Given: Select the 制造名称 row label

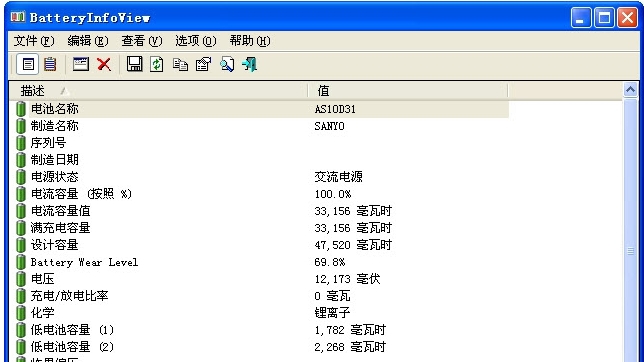Looking at the screenshot, I should pos(55,126).
